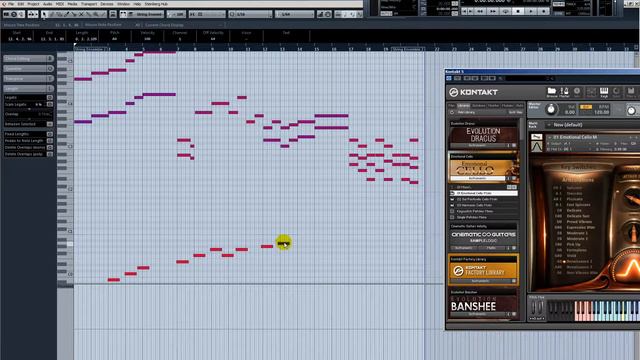Select the Evolution Dracus library banner
Screen dimensions: 640x360
[483, 135]
